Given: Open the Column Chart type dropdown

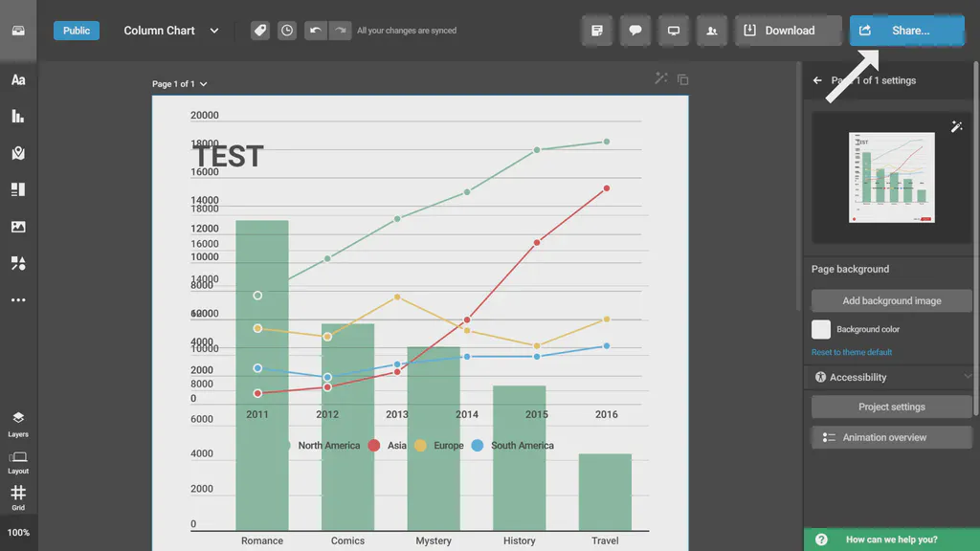Looking at the screenshot, I should click(x=170, y=30).
